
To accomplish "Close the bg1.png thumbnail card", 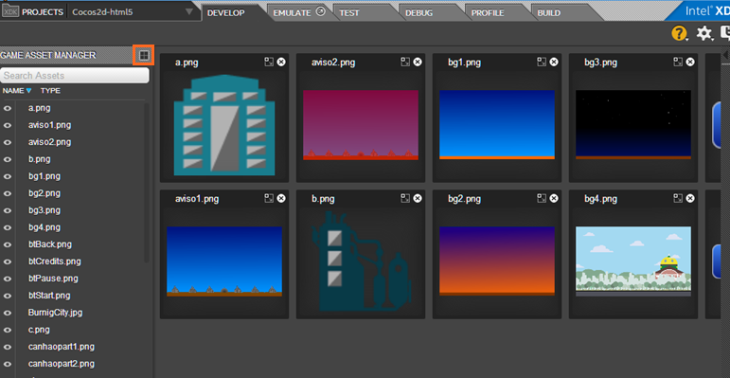I will point(554,62).
